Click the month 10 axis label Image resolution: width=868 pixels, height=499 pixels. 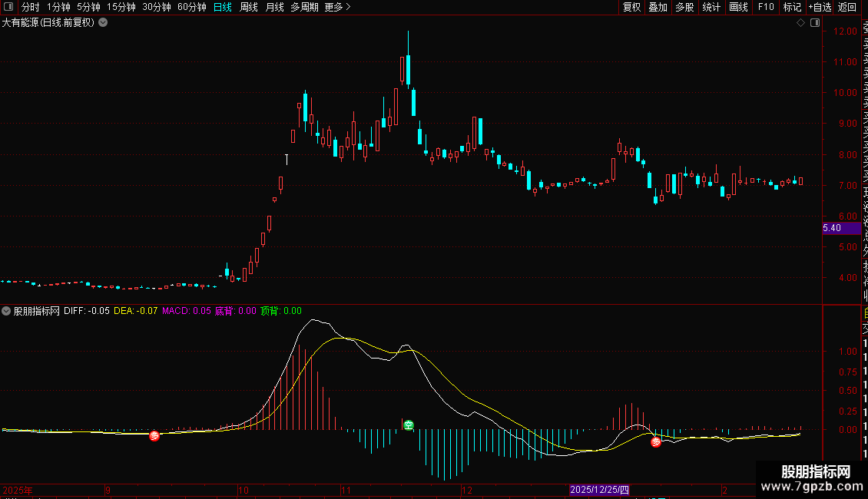[x=243, y=490]
